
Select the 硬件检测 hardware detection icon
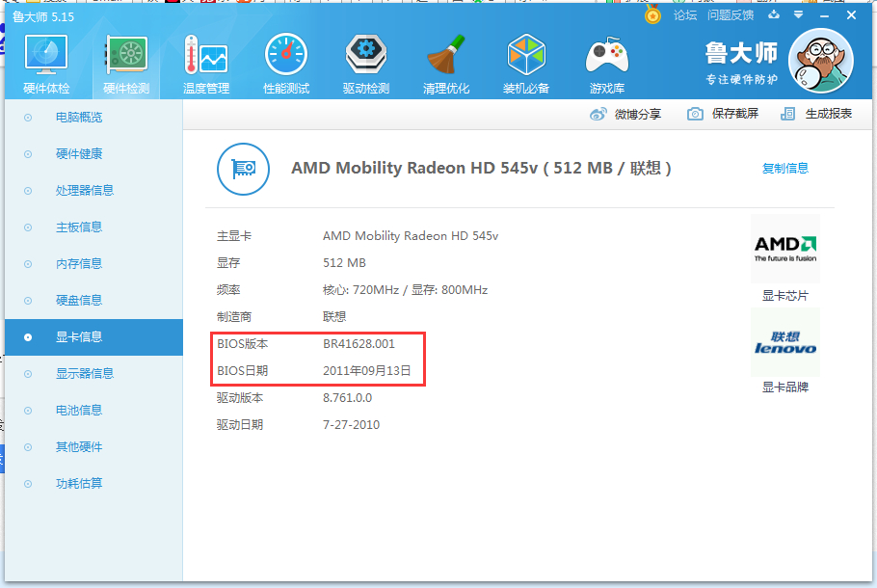126,64
